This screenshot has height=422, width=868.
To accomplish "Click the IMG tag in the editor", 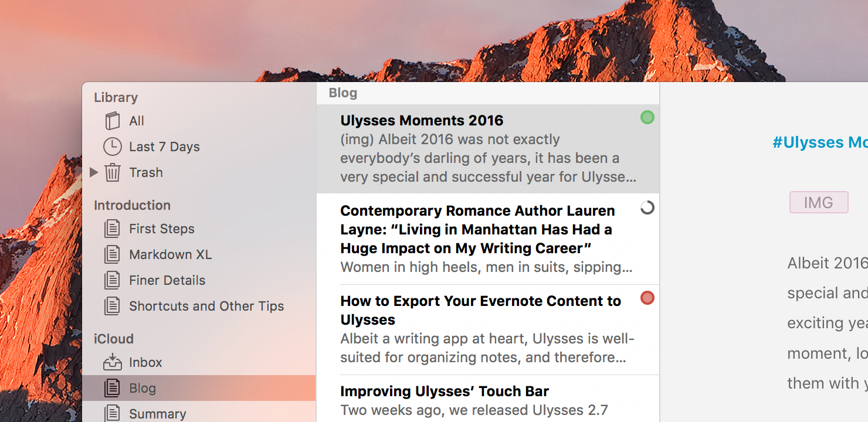I will point(819,202).
